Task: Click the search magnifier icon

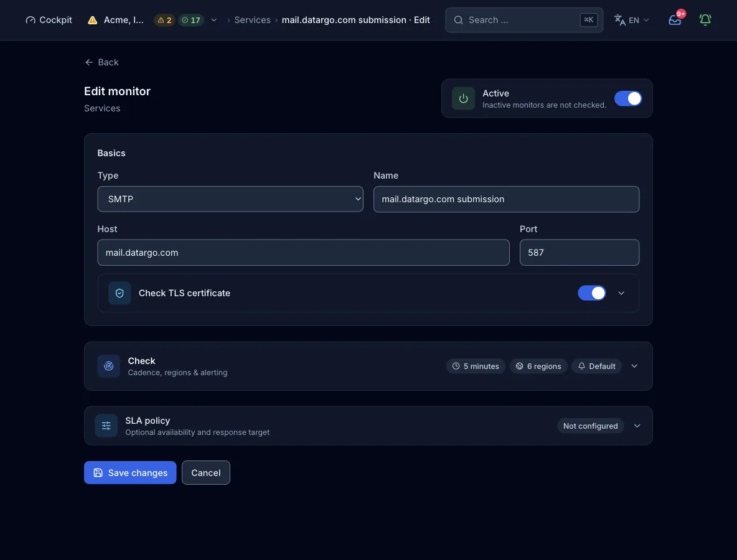Action: (x=458, y=20)
